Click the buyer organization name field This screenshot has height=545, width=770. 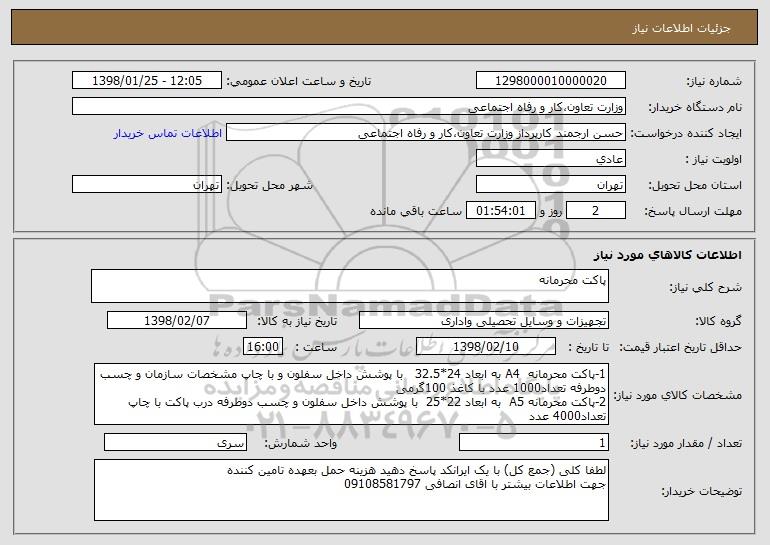[x=349, y=107]
